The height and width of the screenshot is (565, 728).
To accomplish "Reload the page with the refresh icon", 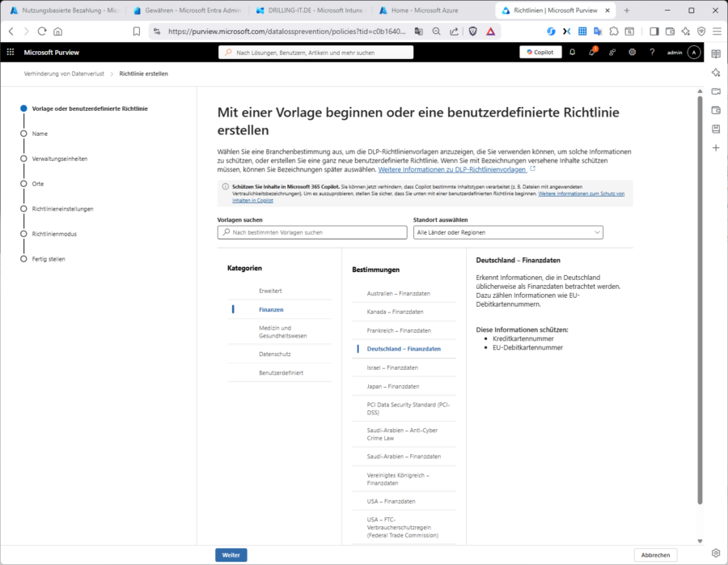I will point(42,31).
